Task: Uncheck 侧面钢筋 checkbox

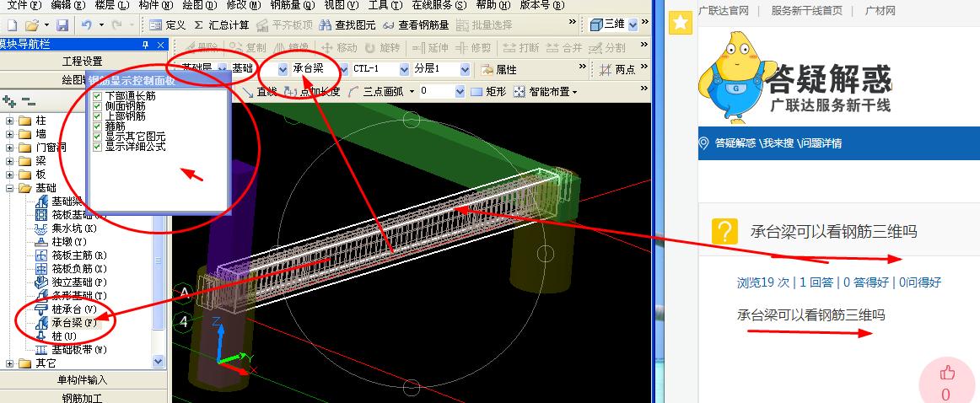Action: [x=97, y=107]
